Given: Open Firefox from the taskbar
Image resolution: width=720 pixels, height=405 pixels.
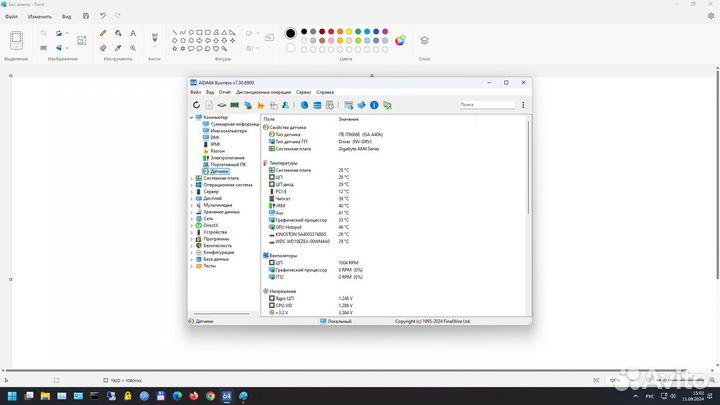Looking at the screenshot, I should (x=194, y=396).
